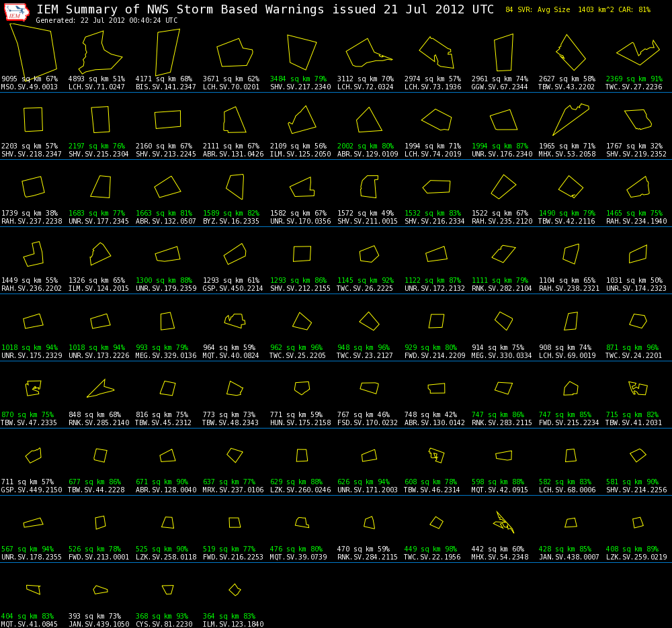Select the MHX.SV.53.2058 triangular warning polygon
This screenshot has width=672, height=628.
click(570, 120)
